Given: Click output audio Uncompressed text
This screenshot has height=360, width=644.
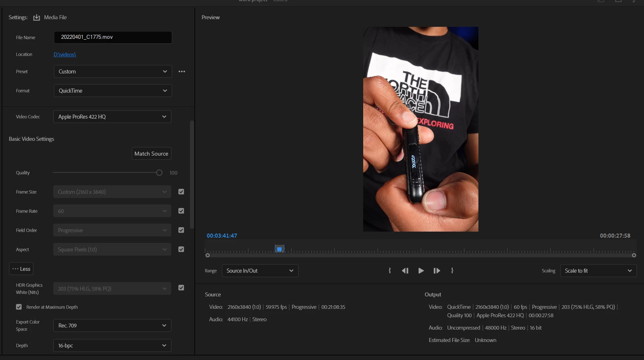Looking at the screenshot, I should point(464,328).
